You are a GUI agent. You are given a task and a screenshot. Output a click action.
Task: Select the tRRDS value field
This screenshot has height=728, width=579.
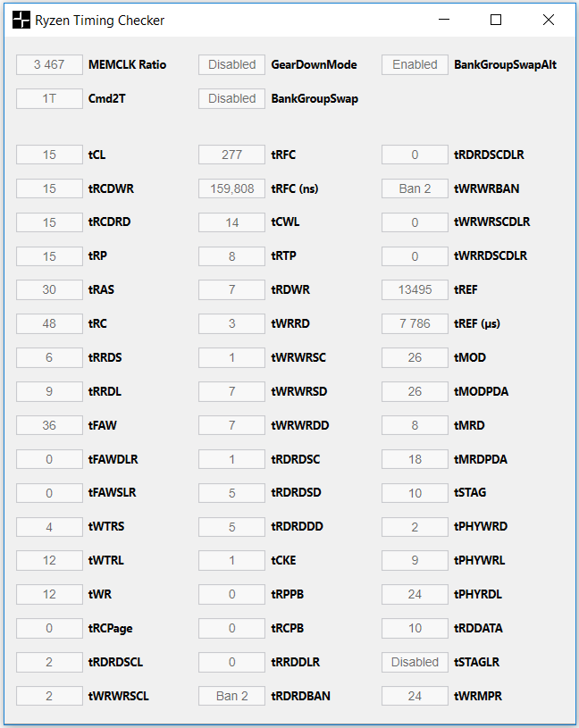click(x=50, y=357)
